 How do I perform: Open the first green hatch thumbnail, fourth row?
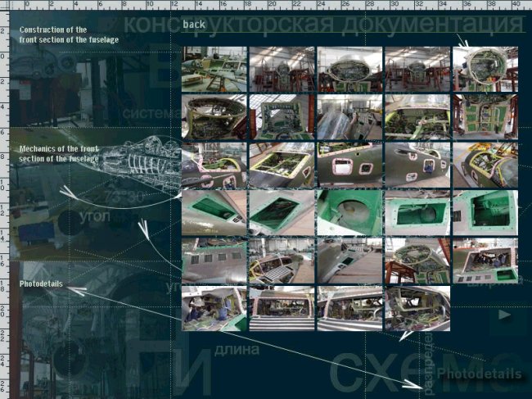pyautogui.click(x=214, y=212)
